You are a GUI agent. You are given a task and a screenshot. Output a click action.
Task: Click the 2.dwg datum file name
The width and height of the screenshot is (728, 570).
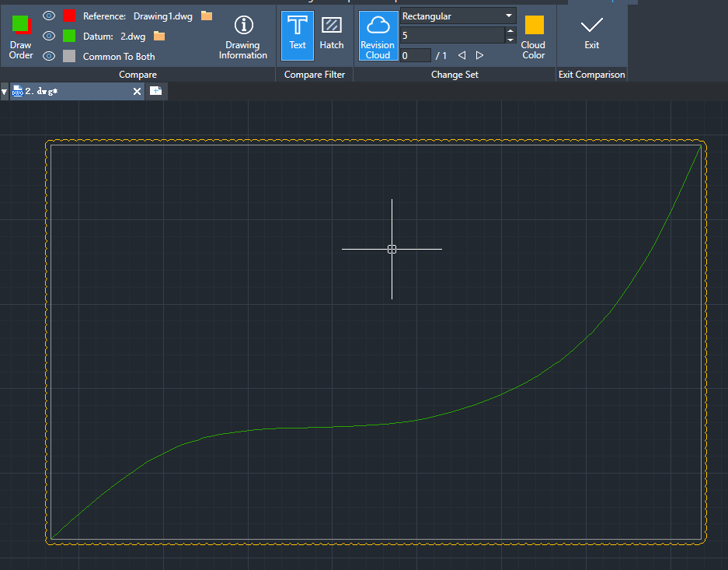click(133, 37)
